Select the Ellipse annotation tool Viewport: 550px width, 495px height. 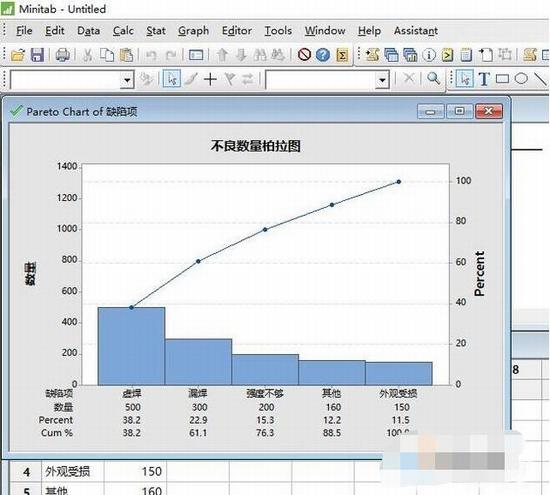click(x=521, y=78)
